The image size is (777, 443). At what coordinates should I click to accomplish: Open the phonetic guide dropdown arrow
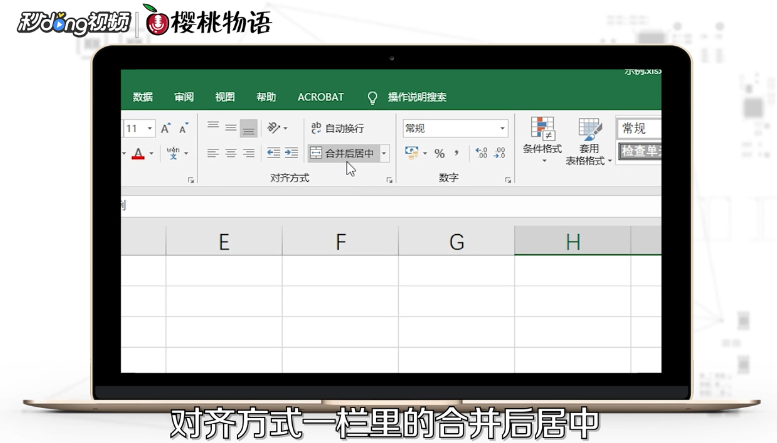pyautogui.click(x=186, y=154)
